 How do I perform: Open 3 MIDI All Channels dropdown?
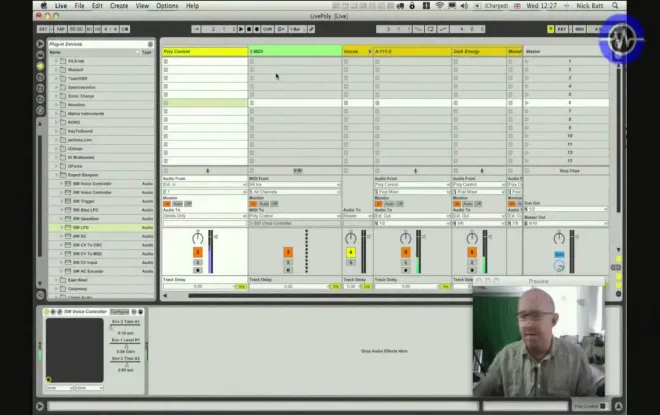295,192
